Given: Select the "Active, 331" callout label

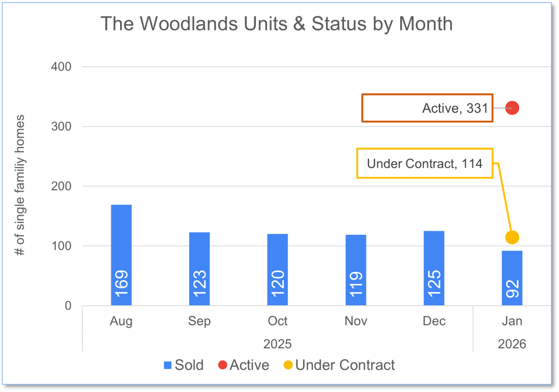Looking at the screenshot, I should click(427, 108).
